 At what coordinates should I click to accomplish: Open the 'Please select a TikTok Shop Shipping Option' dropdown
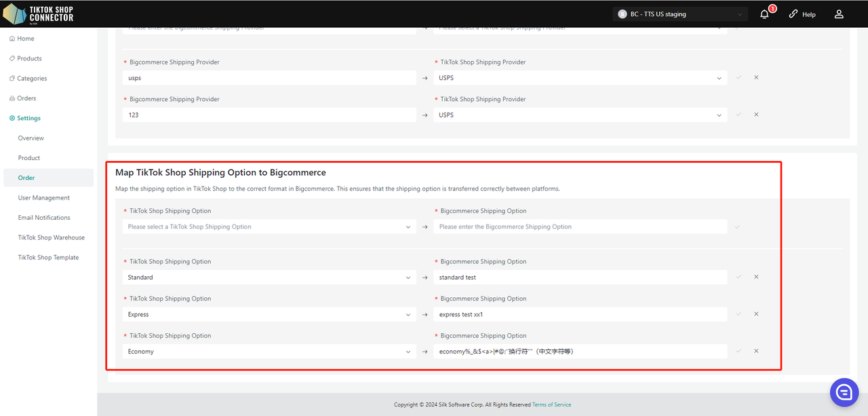(x=269, y=227)
